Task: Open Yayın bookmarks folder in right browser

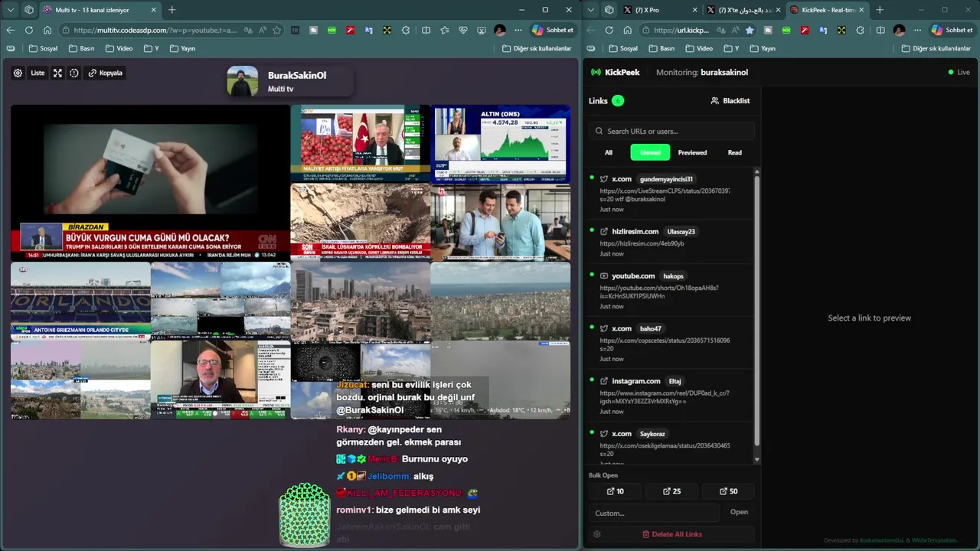Action: (763, 48)
